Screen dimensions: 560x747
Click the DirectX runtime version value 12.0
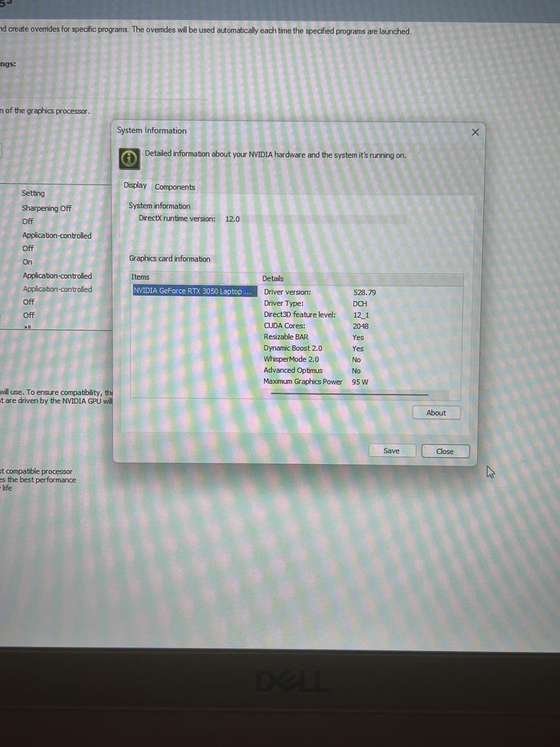(232, 219)
